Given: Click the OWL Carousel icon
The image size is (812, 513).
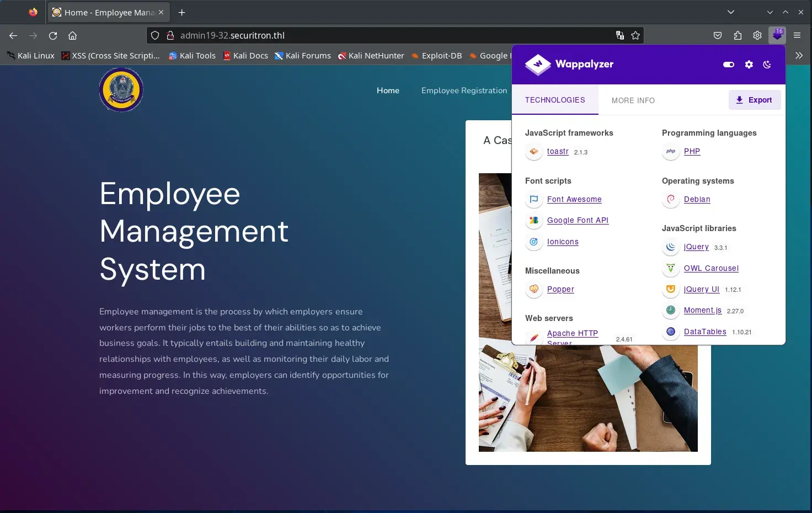Looking at the screenshot, I should click(x=671, y=268).
